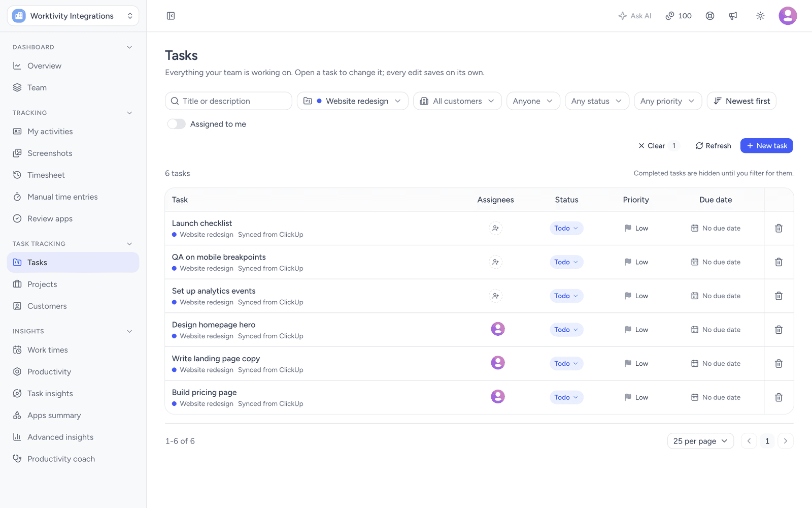Collapse the Task Tracking sidebar section

[129, 244]
